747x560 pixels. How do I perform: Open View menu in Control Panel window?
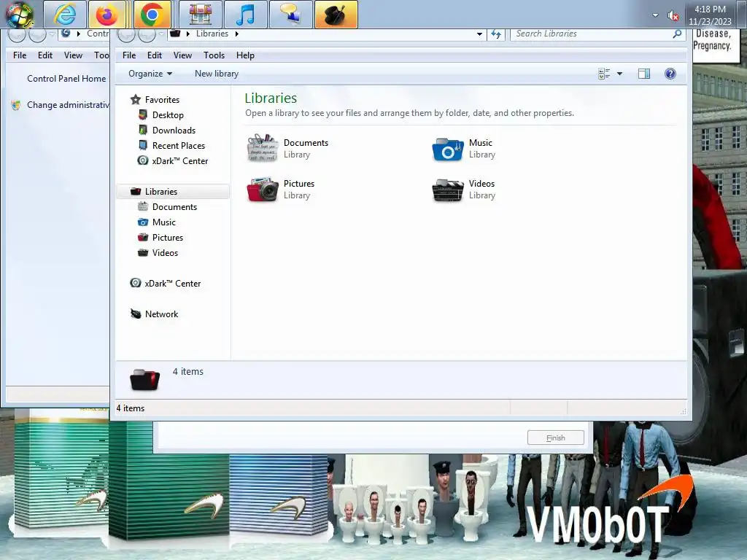click(x=73, y=55)
